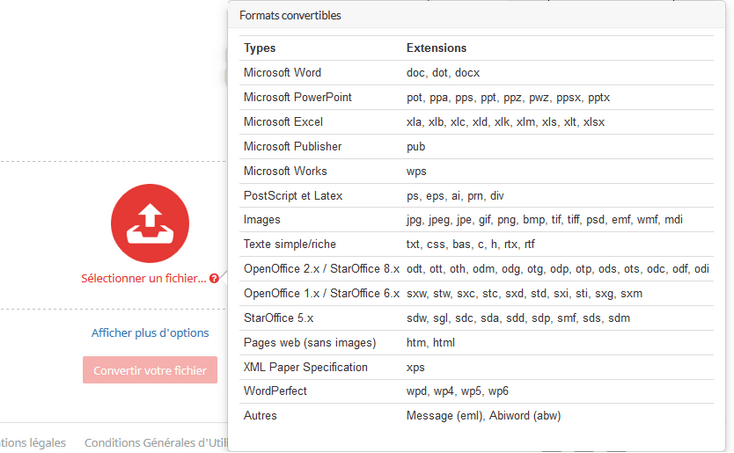Select the Autres row label

click(x=260, y=416)
